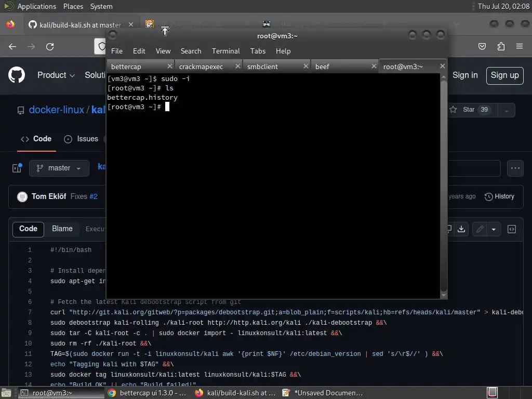The width and height of the screenshot is (532, 399).
Task: Click the show desktop icon in taskbar
Action: tap(6, 393)
